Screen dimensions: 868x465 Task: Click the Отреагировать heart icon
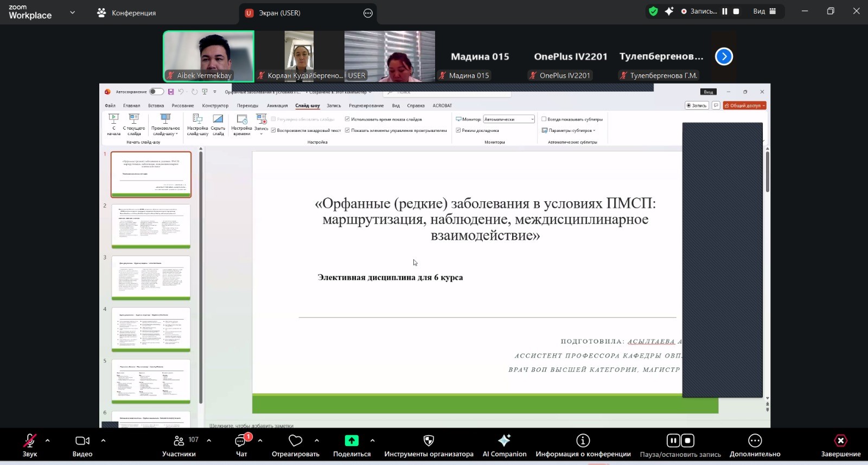coord(295,441)
